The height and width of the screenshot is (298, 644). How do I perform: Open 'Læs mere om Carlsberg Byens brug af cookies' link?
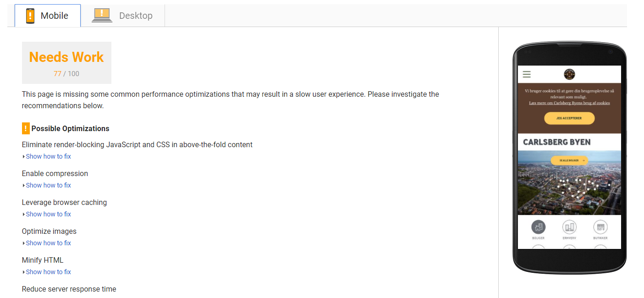569,103
